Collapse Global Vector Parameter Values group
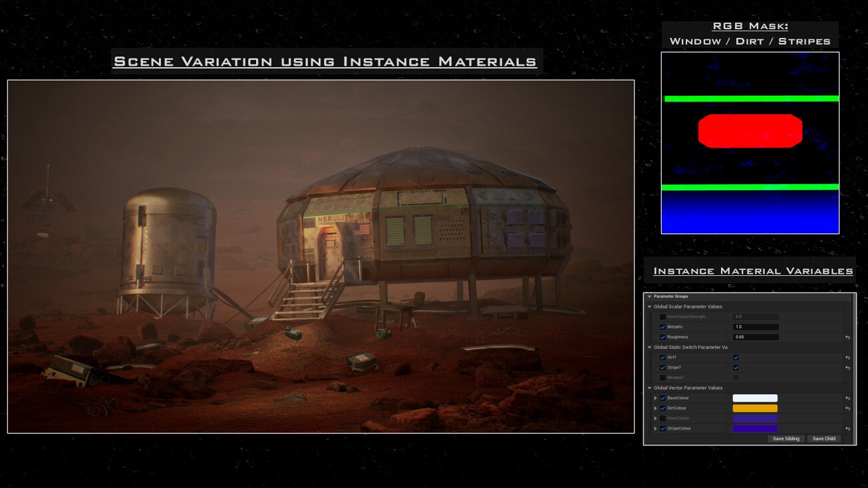The image size is (868, 488). (x=649, y=388)
